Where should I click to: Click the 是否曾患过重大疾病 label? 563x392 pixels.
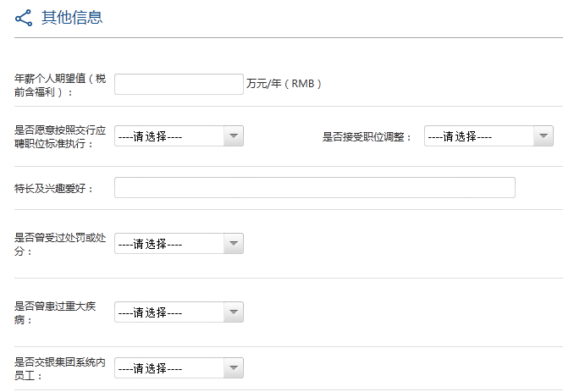point(55,312)
